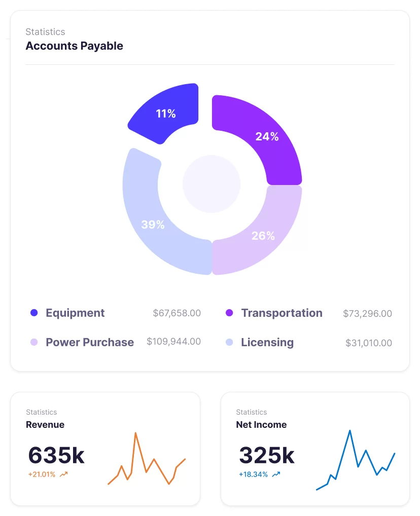Click the Power Purchase legend label
Screen dimensions: 420x516
point(90,342)
